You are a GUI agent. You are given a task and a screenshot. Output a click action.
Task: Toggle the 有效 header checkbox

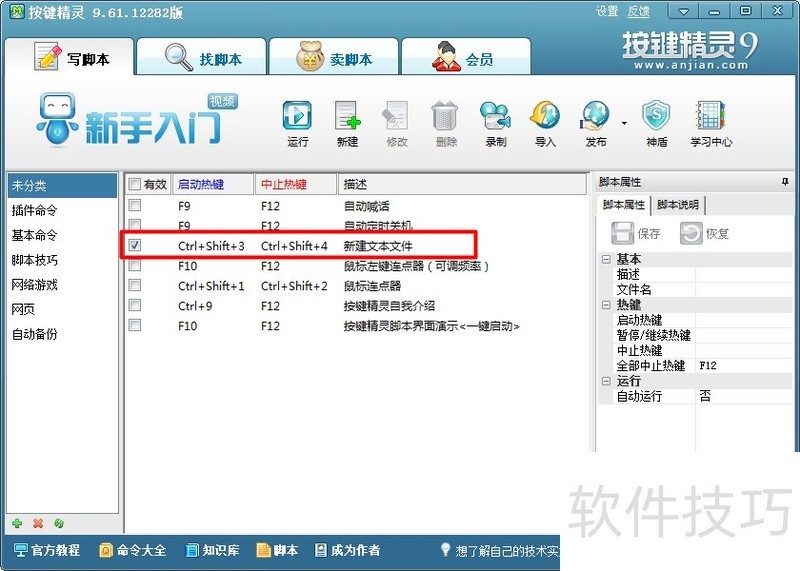pos(134,184)
